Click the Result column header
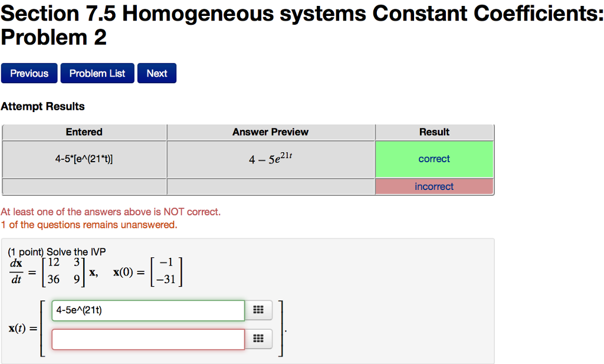This screenshot has height=364, width=604. point(435,132)
